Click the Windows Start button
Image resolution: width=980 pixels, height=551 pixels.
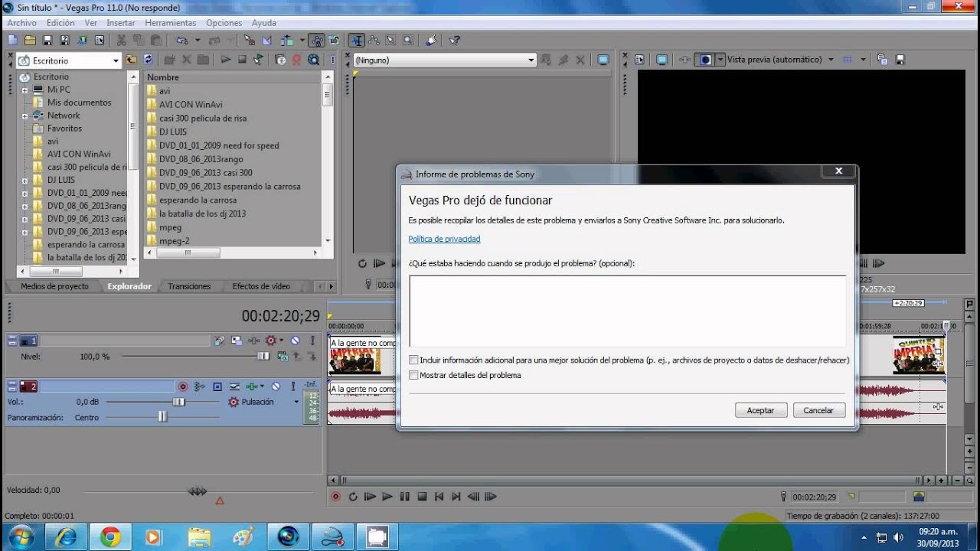point(21,537)
